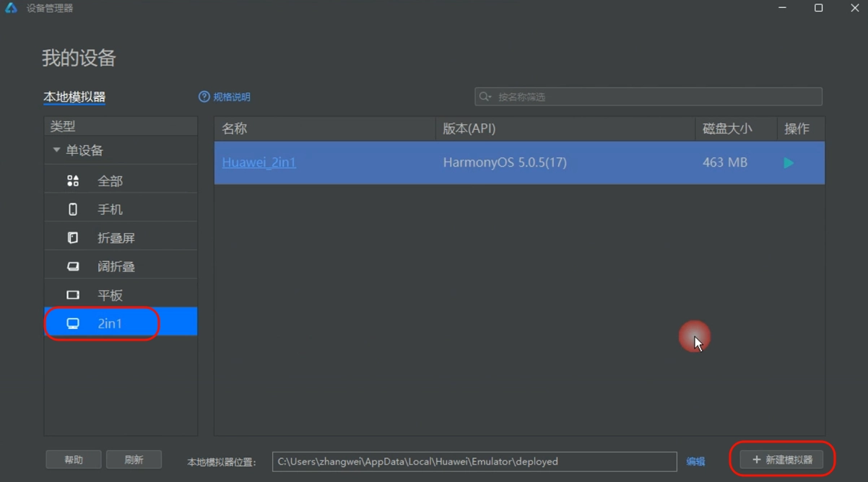This screenshot has width=868, height=482.
Task: Click the emulator location path field
Action: [474, 461]
